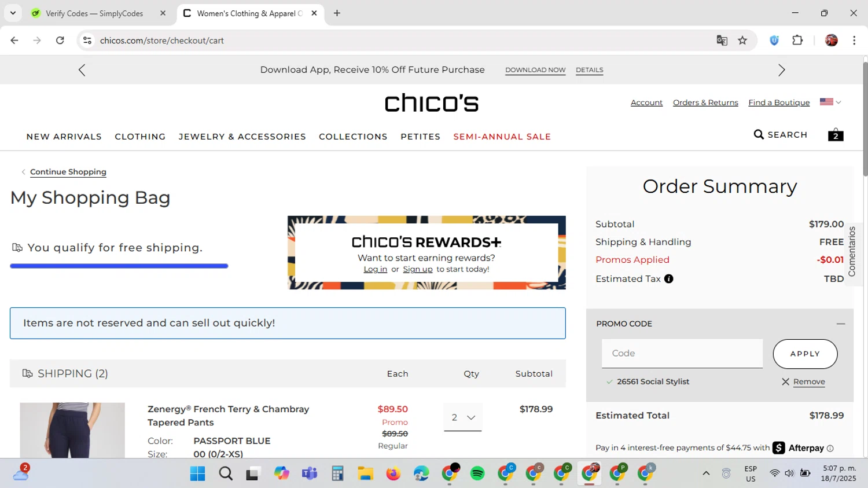Change quantity using the Qty dropdown
Viewport: 868px width, 488px height.
(x=463, y=417)
